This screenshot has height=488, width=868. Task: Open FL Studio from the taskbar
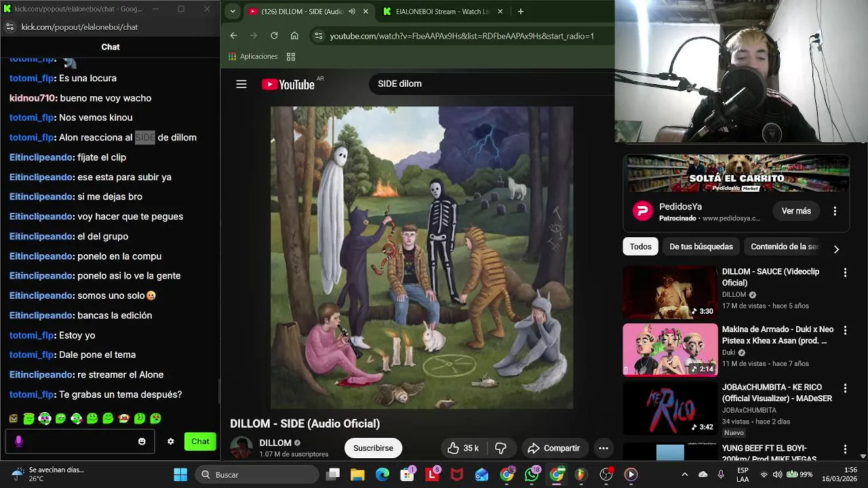[x=581, y=474]
